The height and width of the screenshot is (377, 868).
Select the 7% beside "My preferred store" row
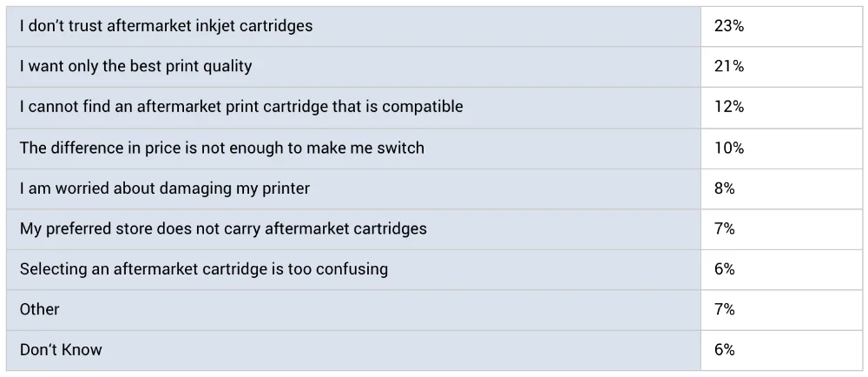click(725, 228)
